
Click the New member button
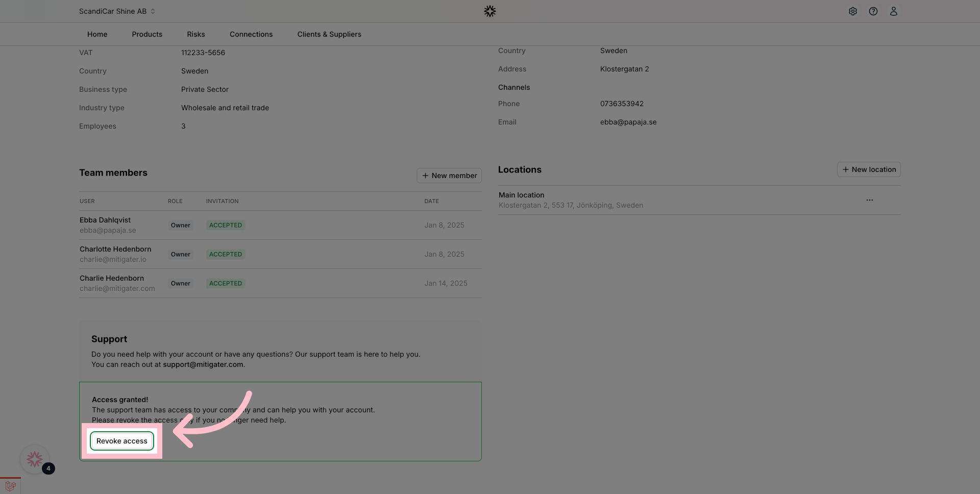[449, 176]
